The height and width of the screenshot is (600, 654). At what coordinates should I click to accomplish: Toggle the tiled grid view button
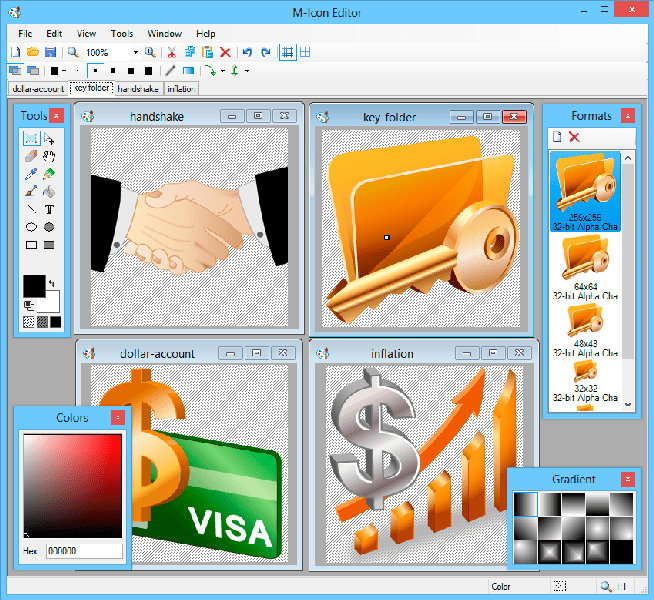click(305, 52)
